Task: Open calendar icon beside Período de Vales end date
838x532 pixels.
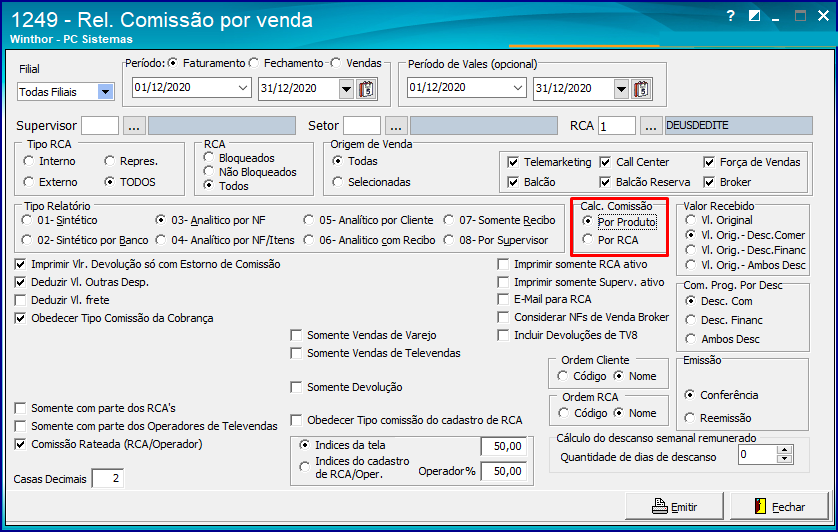Action: point(641,89)
